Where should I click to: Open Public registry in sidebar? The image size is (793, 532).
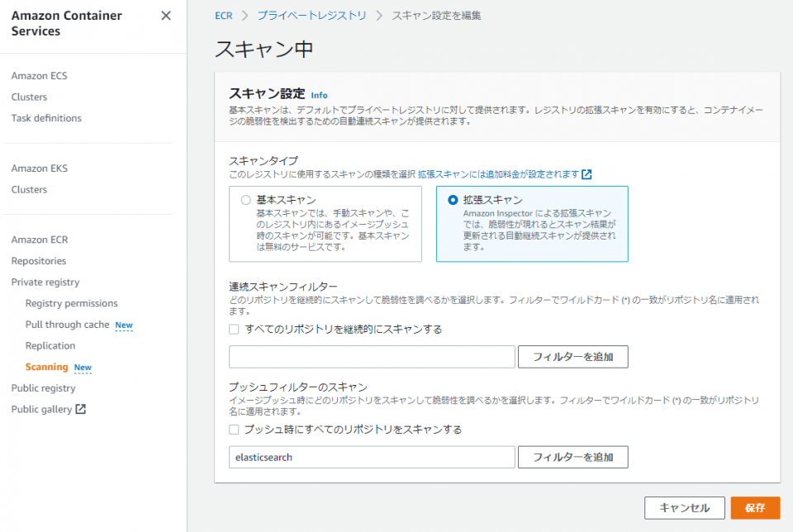click(43, 388)
